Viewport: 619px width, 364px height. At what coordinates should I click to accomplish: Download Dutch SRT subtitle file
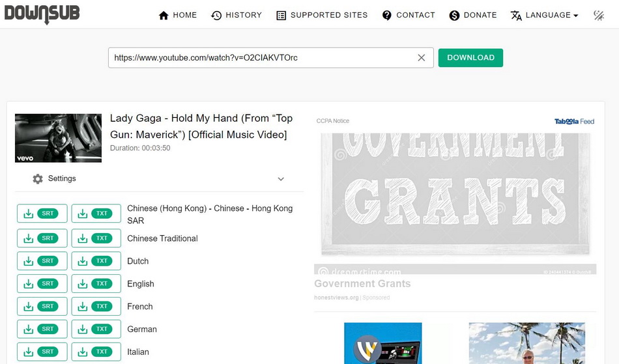(42, 261)
